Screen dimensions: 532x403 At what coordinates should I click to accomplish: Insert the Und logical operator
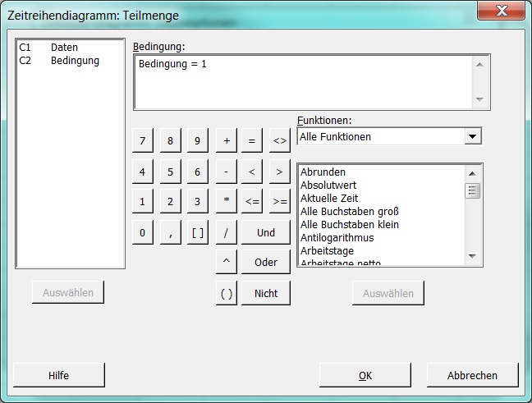tap(266, 232)
